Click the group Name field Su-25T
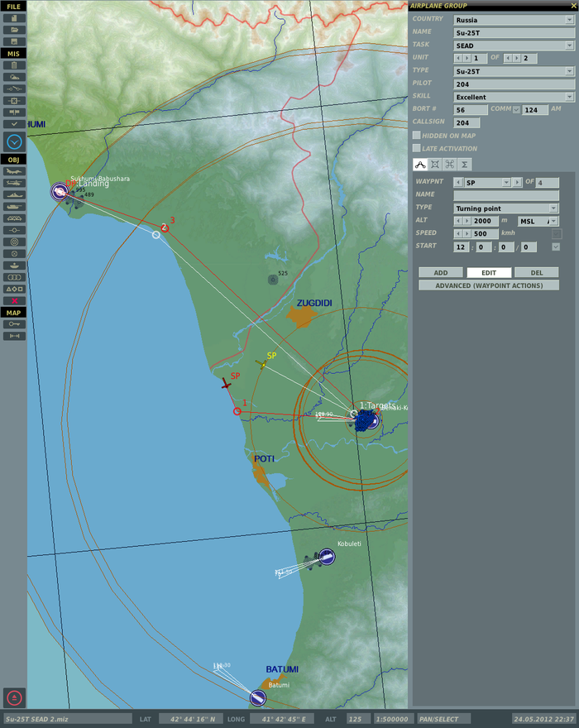The width and height of the screenshot is (579, 728). [x=514, y=32]
